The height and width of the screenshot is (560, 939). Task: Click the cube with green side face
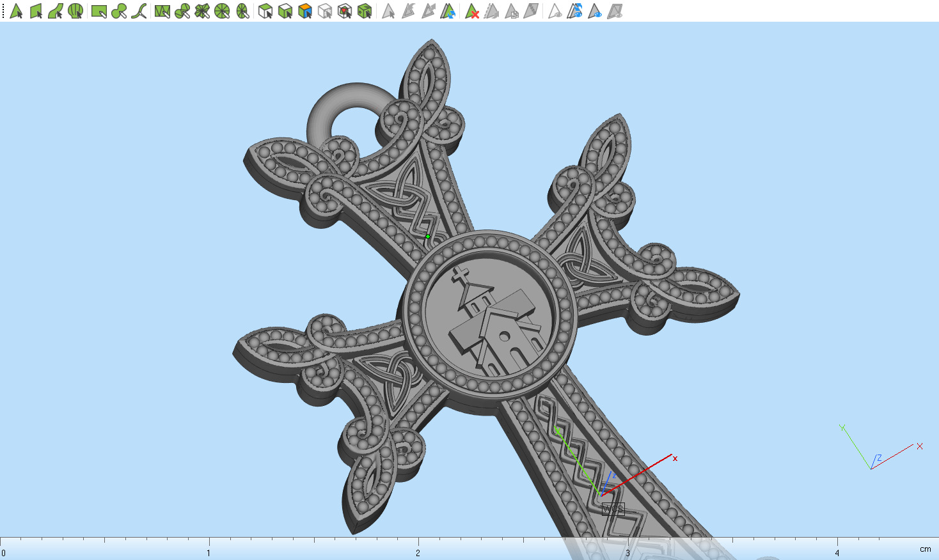click(x=285, y=11)
